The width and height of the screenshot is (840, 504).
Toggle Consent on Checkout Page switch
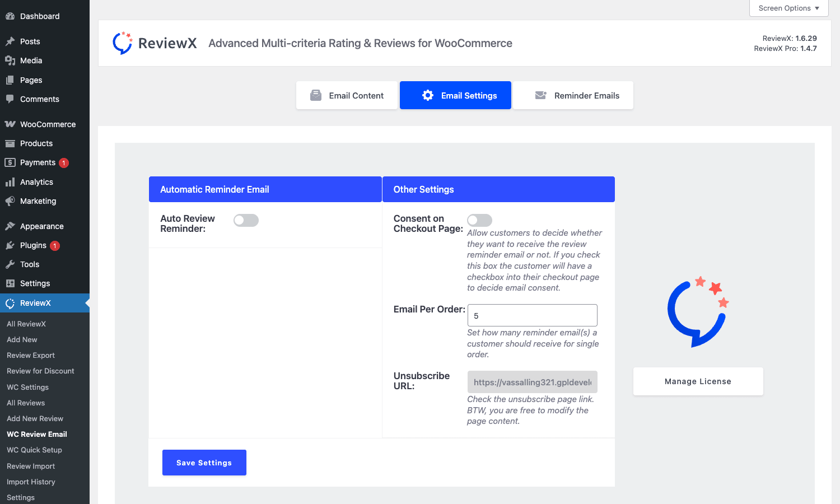pos(479,220)
